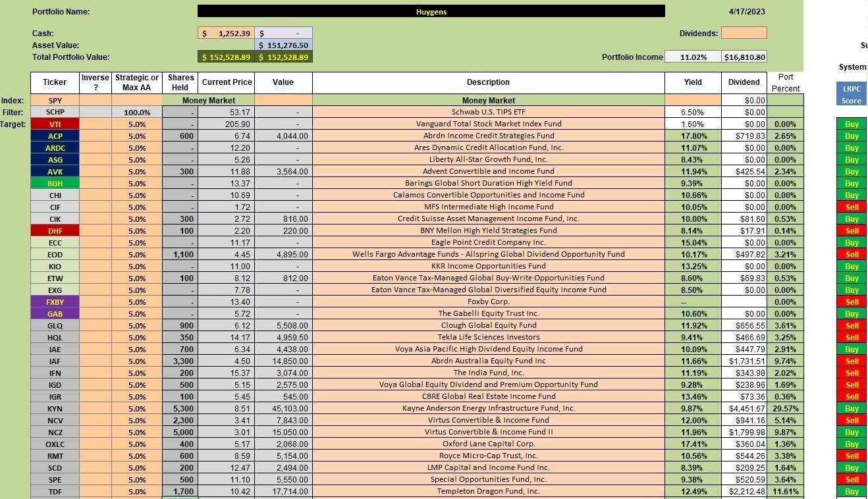Select the 45,103.00 value cell
868x499 pixels.
click(x=283, y=409)
